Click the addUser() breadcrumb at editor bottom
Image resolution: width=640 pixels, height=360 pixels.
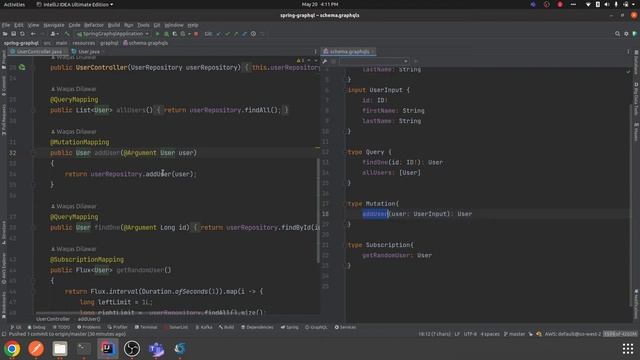click(89, 319)
